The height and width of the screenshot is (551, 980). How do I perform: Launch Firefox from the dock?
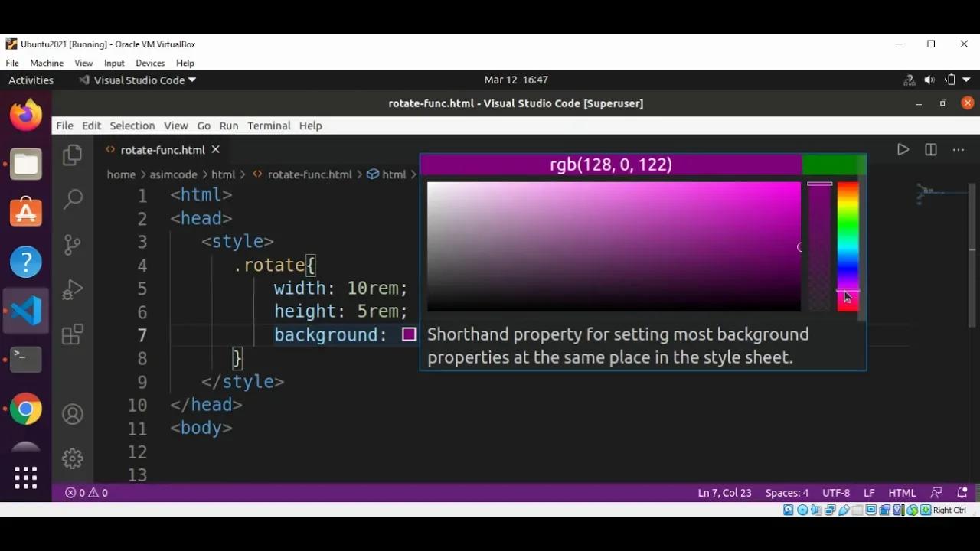[25, 114]
